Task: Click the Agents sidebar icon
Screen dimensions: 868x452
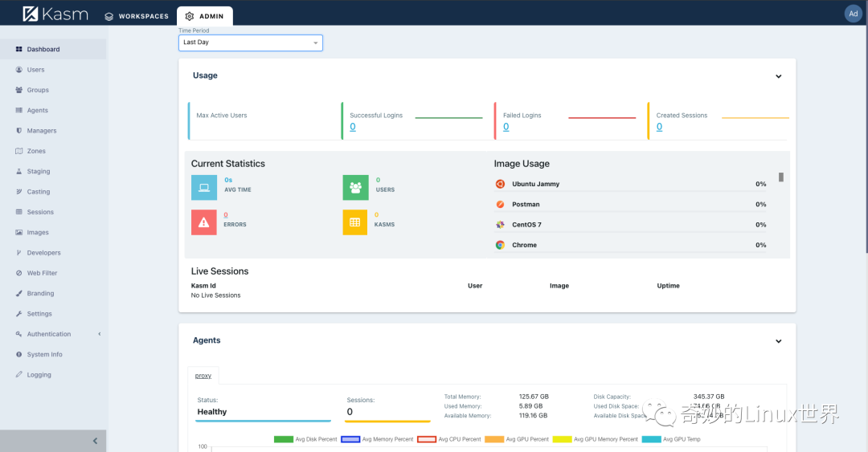Action: [x=18, y=110]
